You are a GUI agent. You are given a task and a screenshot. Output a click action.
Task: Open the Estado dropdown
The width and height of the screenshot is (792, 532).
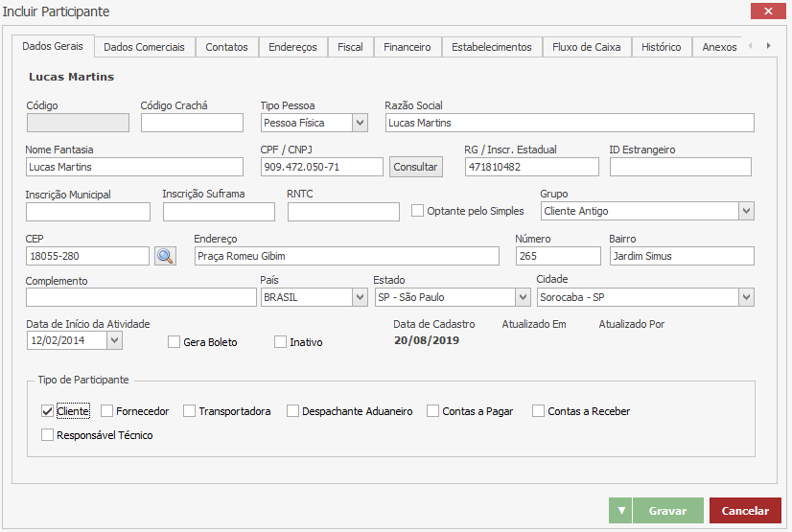pos(523,297)
